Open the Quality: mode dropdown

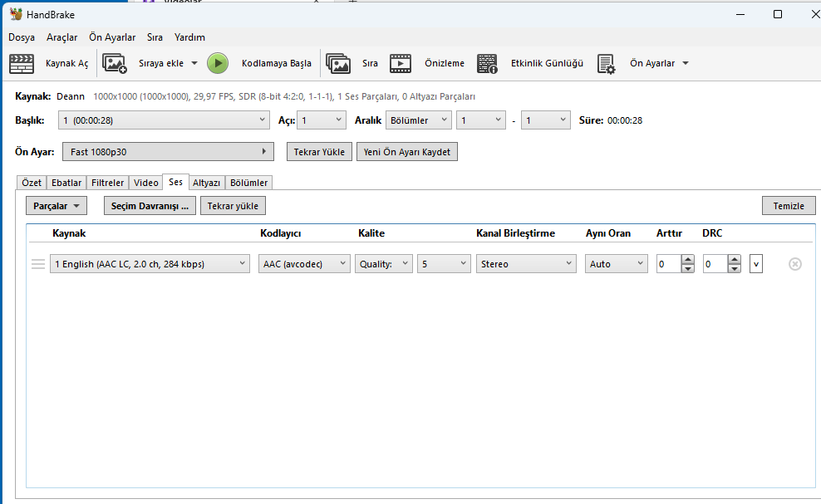(384, 264)
